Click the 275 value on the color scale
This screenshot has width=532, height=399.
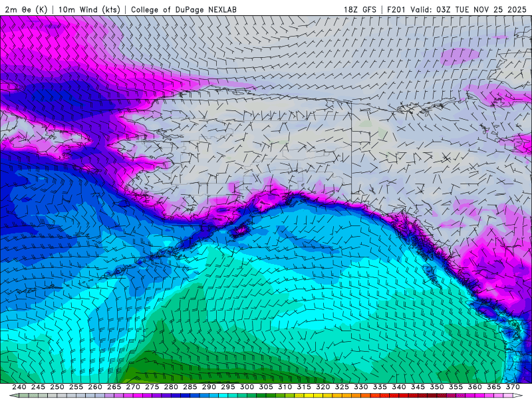coord(152,387)
